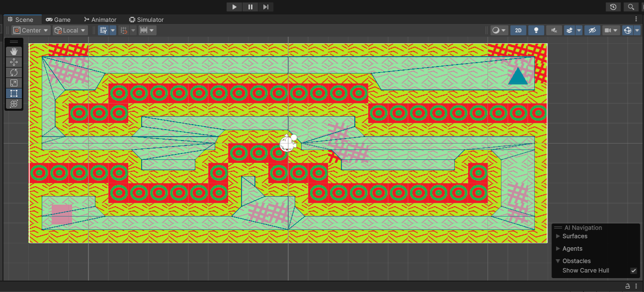Screen dimensions: 644x292
Task: Toggle scene visibility eye icon
Action: [x=592, y=30]
